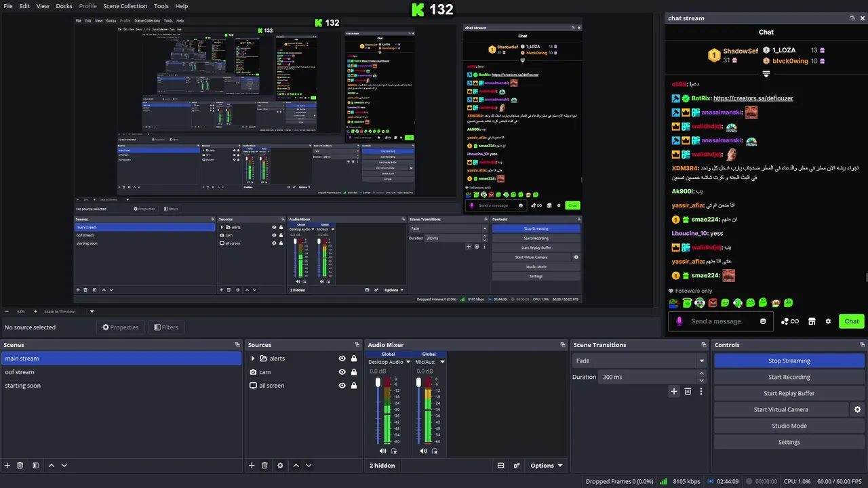Unlock the cam source
Screen dimensions: 868x488
[353, 372]
